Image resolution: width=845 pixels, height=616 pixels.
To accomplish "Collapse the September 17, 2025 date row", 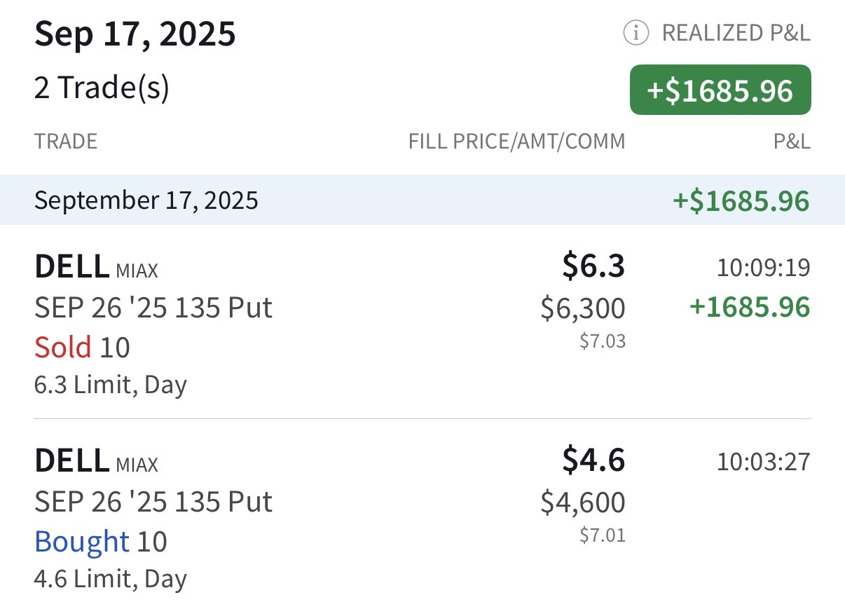I will (422, 200).
